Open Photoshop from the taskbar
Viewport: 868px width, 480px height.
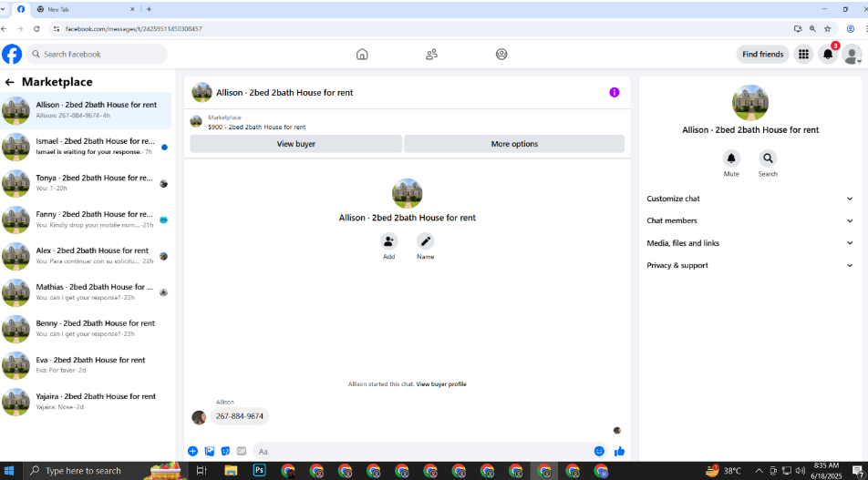259,471
